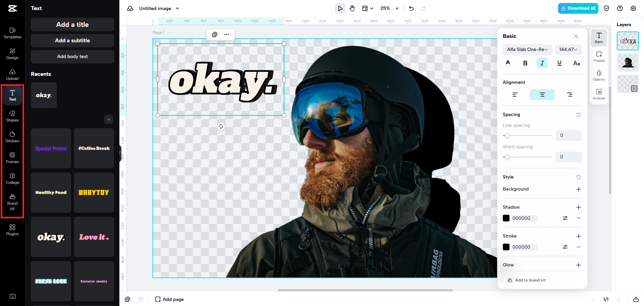
Task: Enable bold formatting on the text
Action: 525,63
